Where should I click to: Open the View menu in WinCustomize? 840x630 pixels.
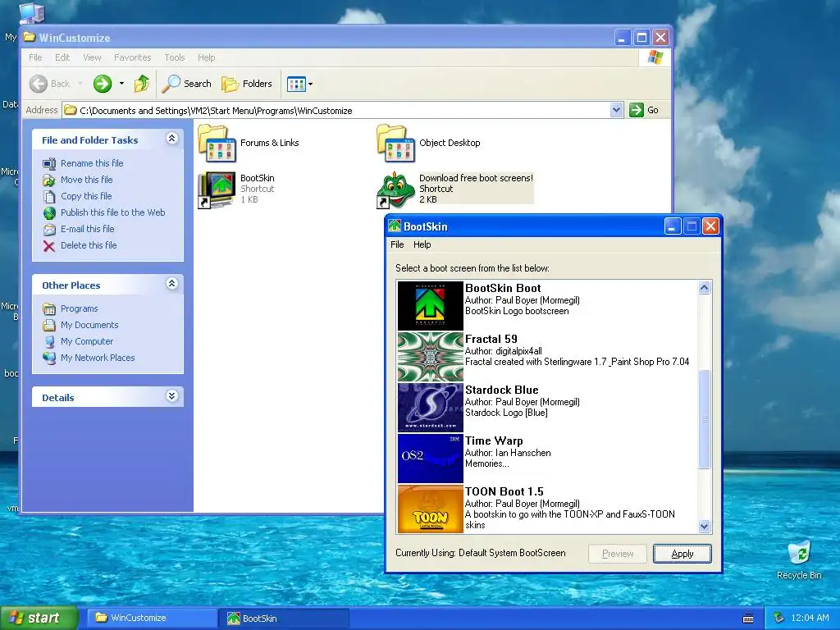tap(92, 57)
